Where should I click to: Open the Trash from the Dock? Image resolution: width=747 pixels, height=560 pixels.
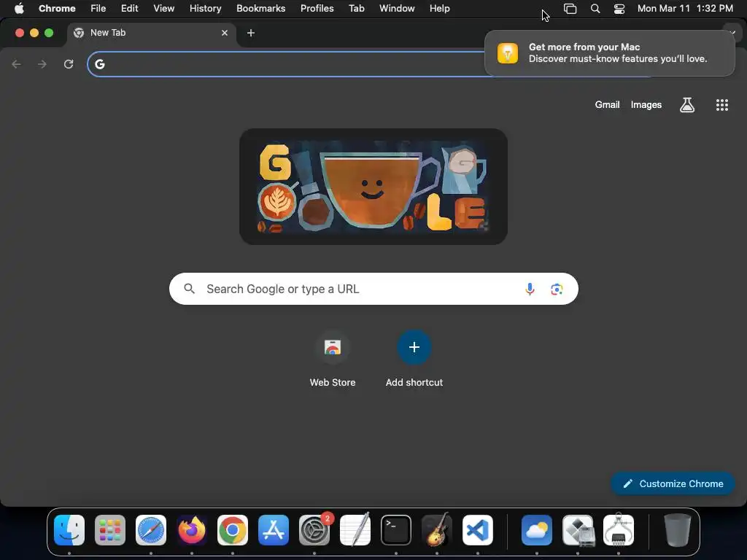tap(678, 529)
